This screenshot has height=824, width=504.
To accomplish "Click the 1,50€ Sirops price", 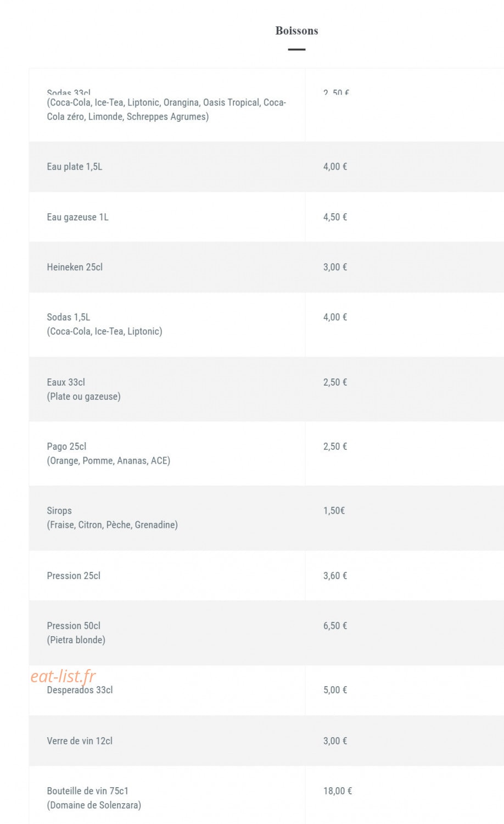I will coord(334,511).
